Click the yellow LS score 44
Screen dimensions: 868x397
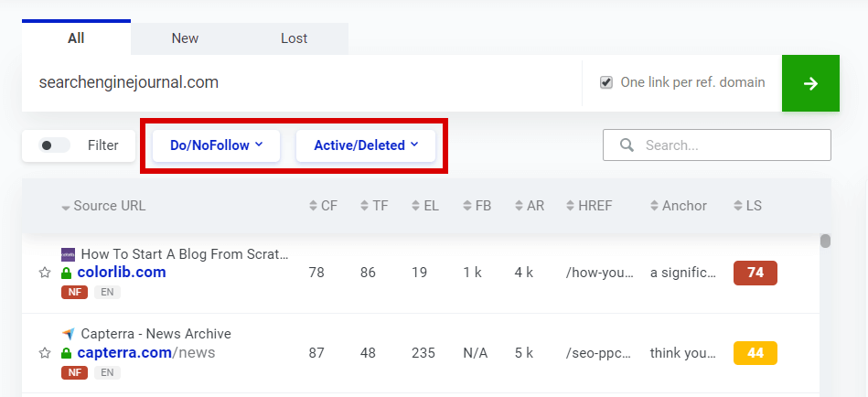pos(755,353)
